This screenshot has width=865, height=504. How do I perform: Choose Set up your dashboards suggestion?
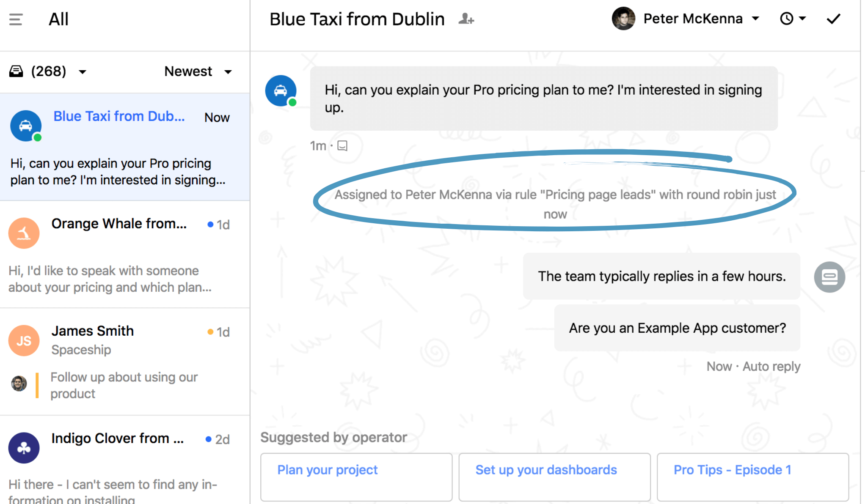click(x=554, y=477)
